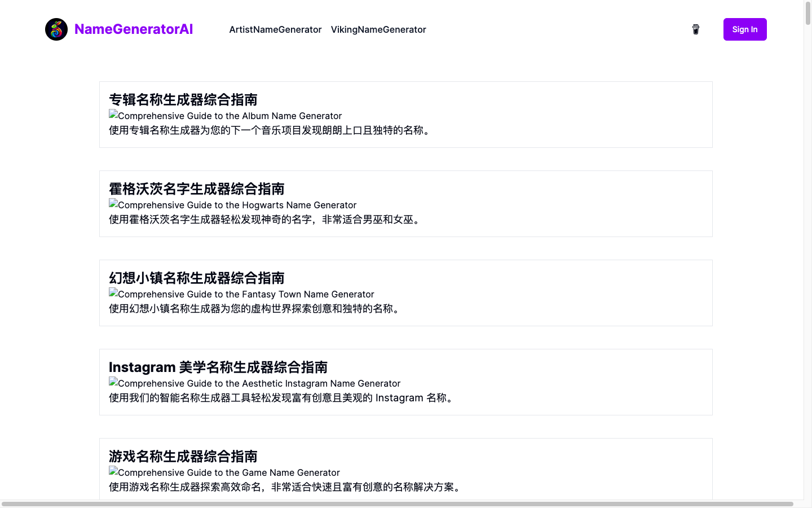Open the ArtistNameGenerator navigation link
The image size is (812, 508).
275,29
